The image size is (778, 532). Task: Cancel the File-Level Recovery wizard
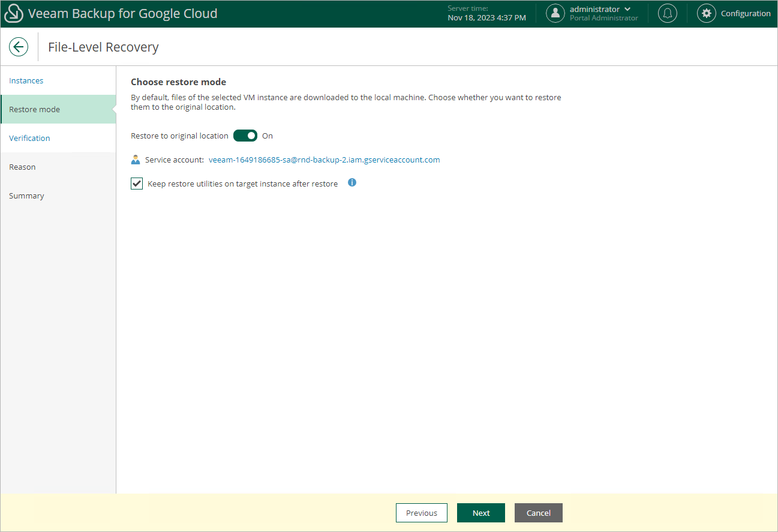(x=539, y=513)
